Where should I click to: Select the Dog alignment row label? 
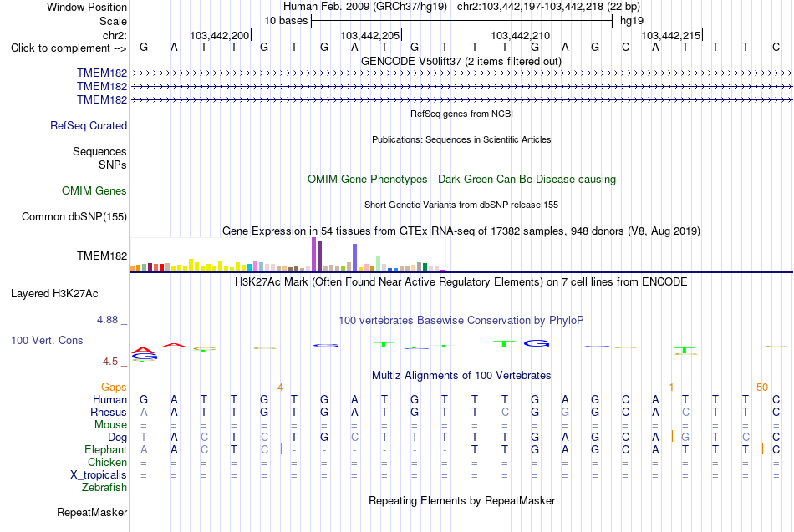[117, 438]
